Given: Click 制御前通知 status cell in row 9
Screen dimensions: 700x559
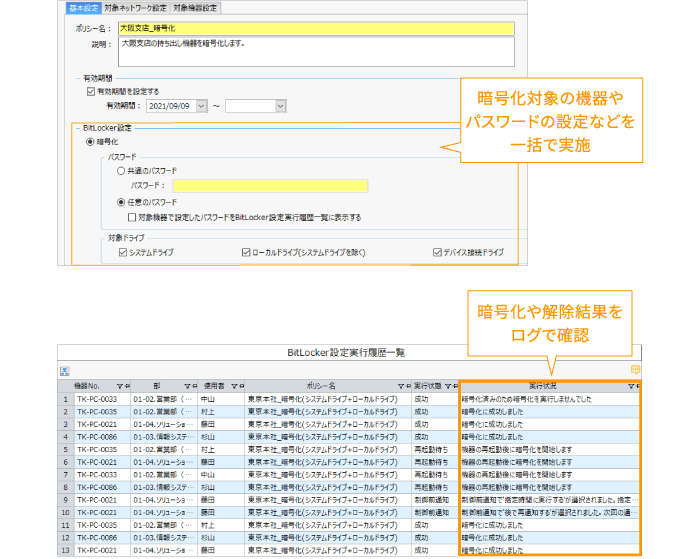Looking at the screenshot, I should pos(435,500).
